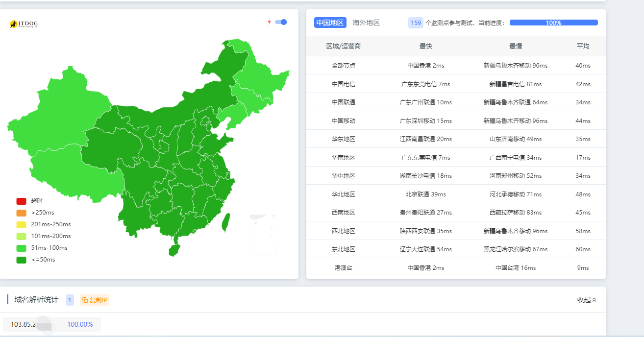Viewport: 644px width, 337px height.
Task: Click the 103.85 IP address entry
Action: tap(24, 324)
